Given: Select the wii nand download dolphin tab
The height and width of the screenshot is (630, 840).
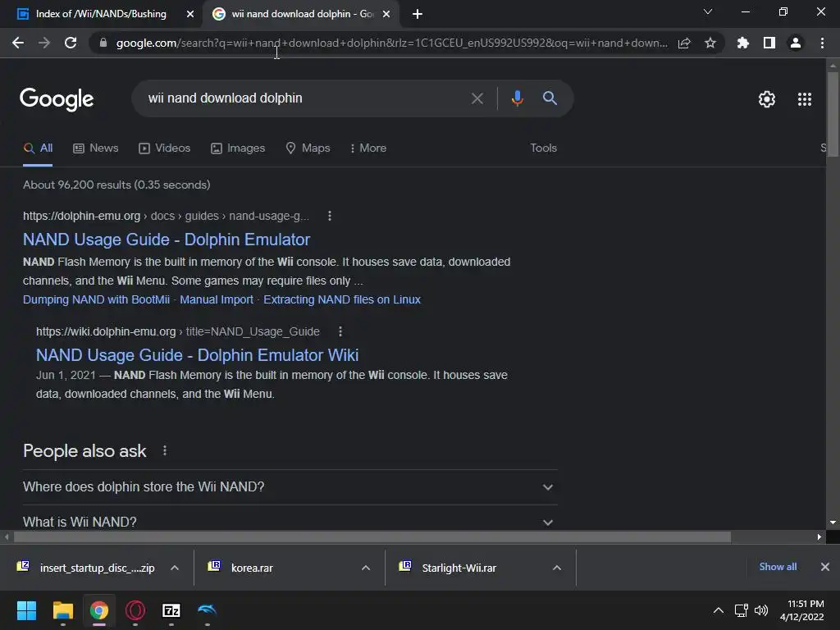Looking at the screenshot, I should pos(302,14).
